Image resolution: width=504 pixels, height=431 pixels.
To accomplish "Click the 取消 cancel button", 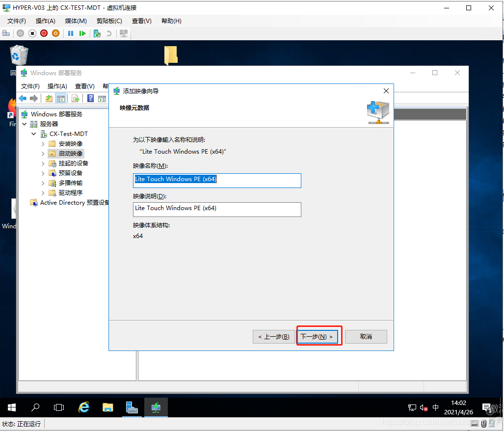I will pos(366,337).
